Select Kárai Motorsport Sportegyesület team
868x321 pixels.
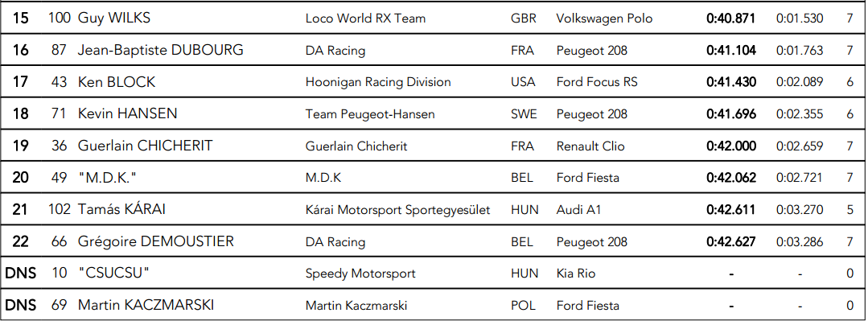tap(397, 210)
